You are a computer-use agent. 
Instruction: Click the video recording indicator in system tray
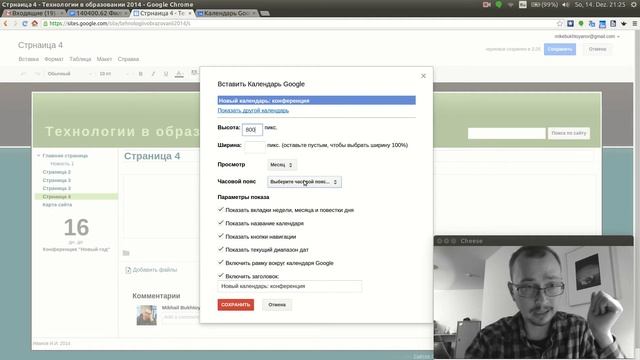[487, 4]
